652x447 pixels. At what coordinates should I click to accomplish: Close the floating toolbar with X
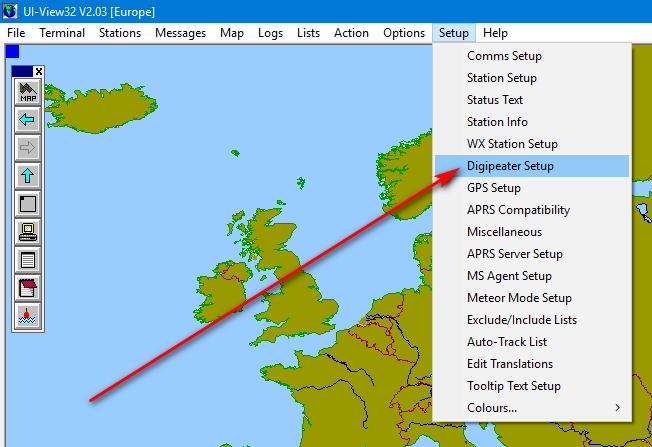39,71
